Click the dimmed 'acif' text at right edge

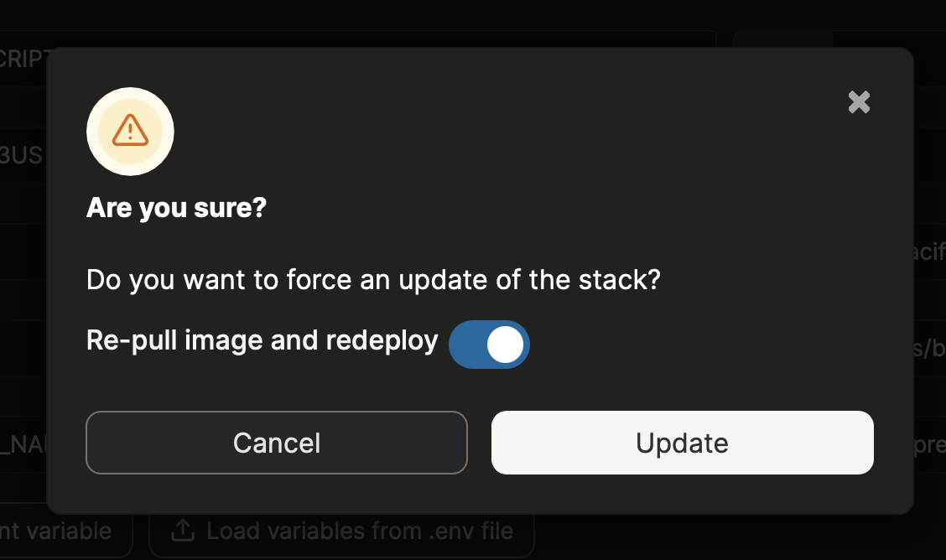[928, 251]
